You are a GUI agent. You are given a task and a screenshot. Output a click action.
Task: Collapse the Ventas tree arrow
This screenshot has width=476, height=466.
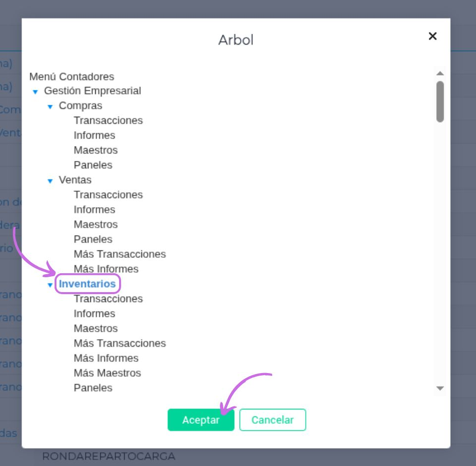pyautogui.click(x=50, y=181)
